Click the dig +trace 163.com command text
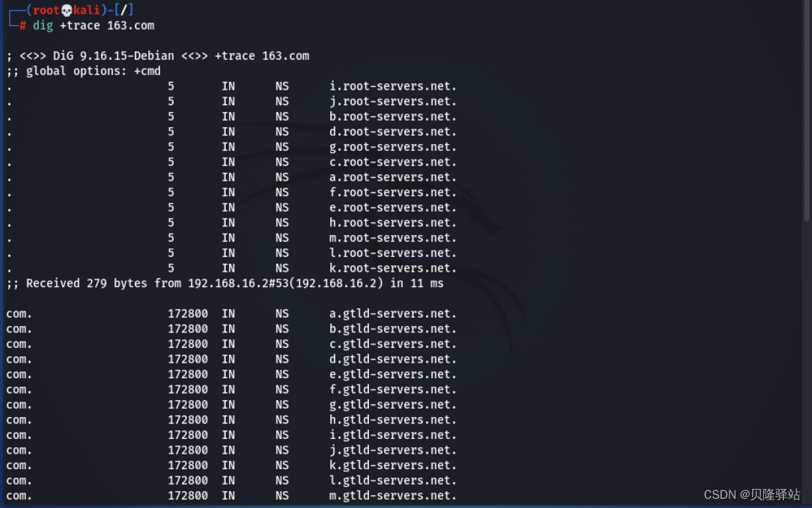This screenshot has height=508, width=812. (92, 25)
